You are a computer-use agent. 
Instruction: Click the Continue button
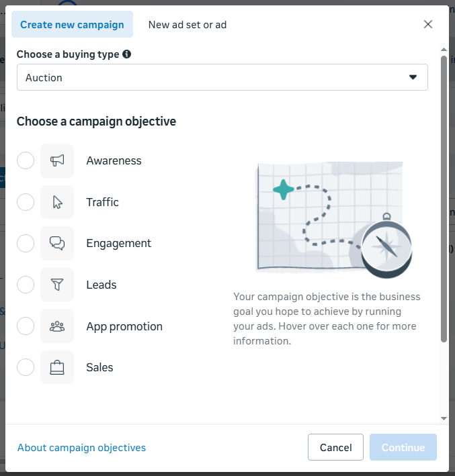pyautogui.click(x=403, y=448)
